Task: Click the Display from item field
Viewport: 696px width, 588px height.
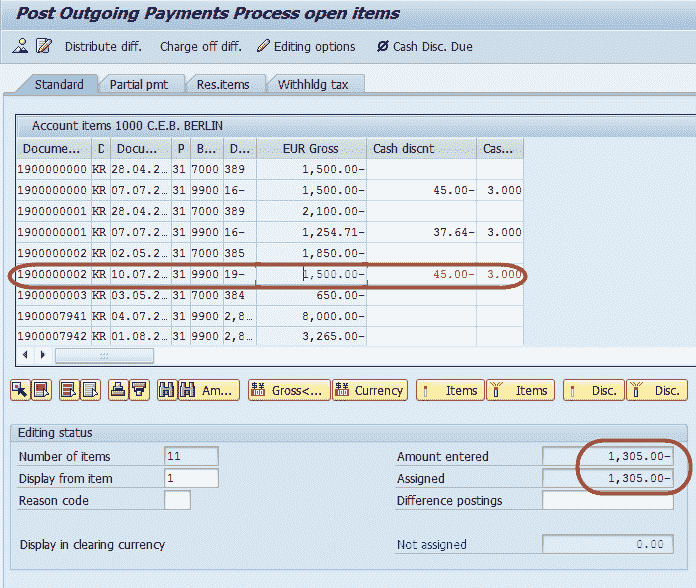Action: 191,478
